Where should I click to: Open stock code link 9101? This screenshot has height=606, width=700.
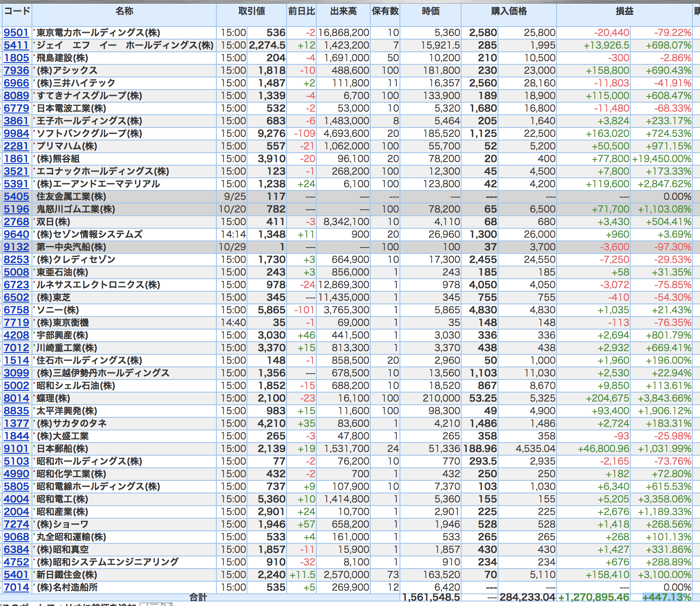click(16, 448)
